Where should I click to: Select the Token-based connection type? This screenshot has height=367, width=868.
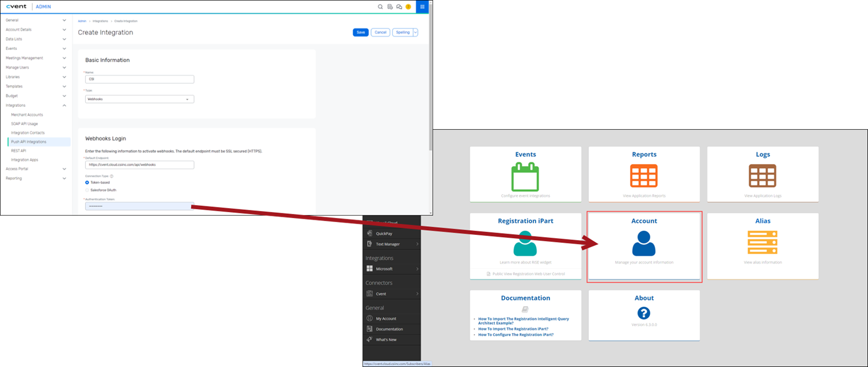[87, 182]
